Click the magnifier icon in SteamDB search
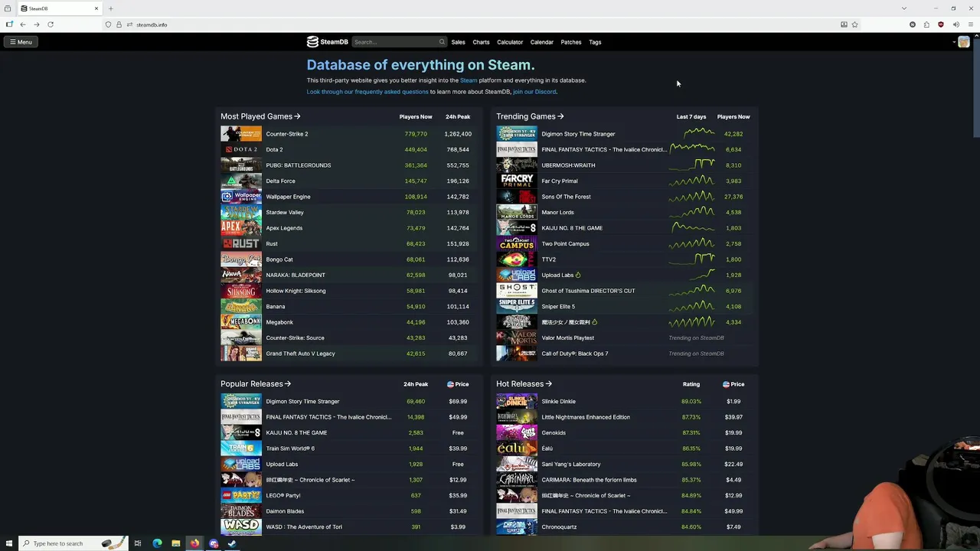Image resolution: width=980 pixels, height=551 pixels. (442, 42)
